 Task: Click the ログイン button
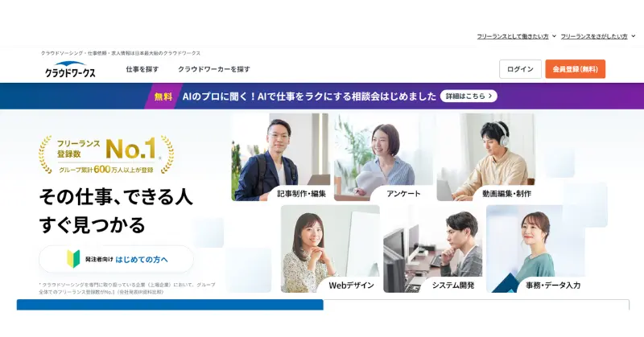tap(520, 69)
